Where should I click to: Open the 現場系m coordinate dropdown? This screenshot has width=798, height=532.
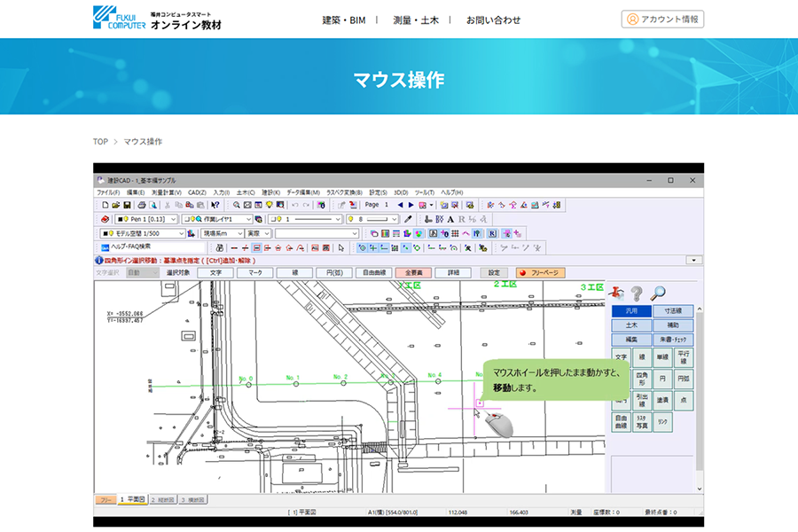click(x=222, y=233)
